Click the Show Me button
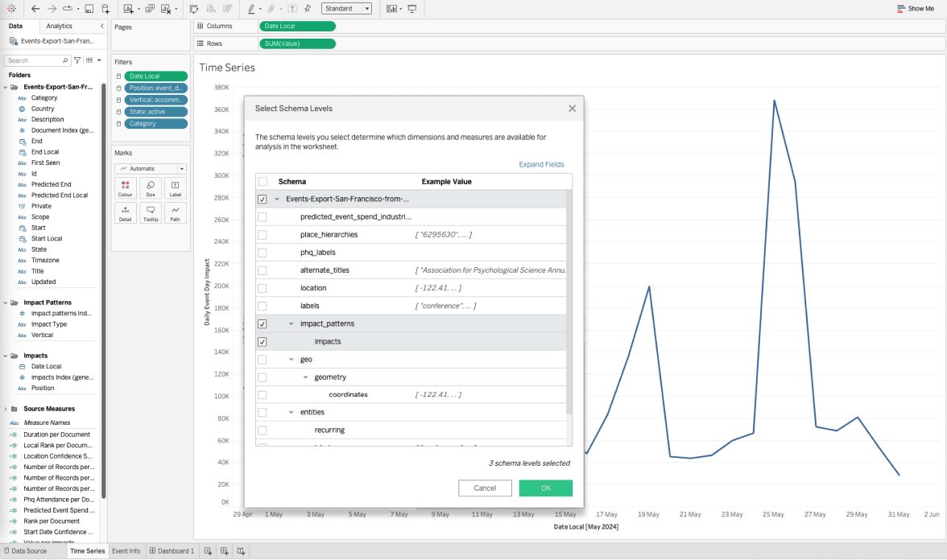947x560 pixels. (x=916, y=8)
